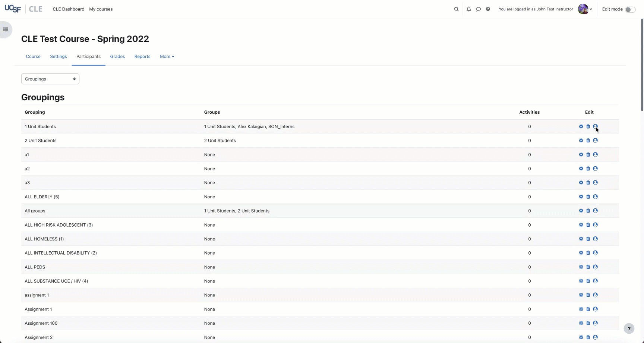Edit settings for 2 Unit Students grouping
This screenshot has height=343, width=644.
(x=581, y=141)
